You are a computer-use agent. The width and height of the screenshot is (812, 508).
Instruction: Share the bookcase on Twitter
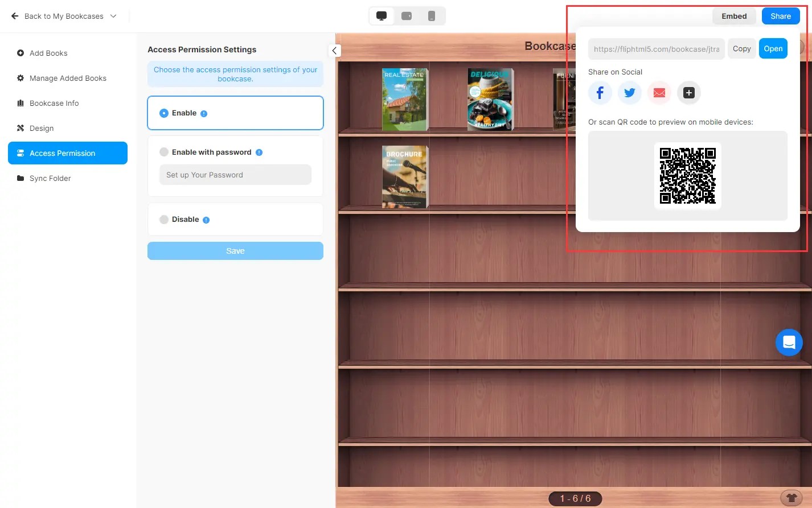[629, 92]
